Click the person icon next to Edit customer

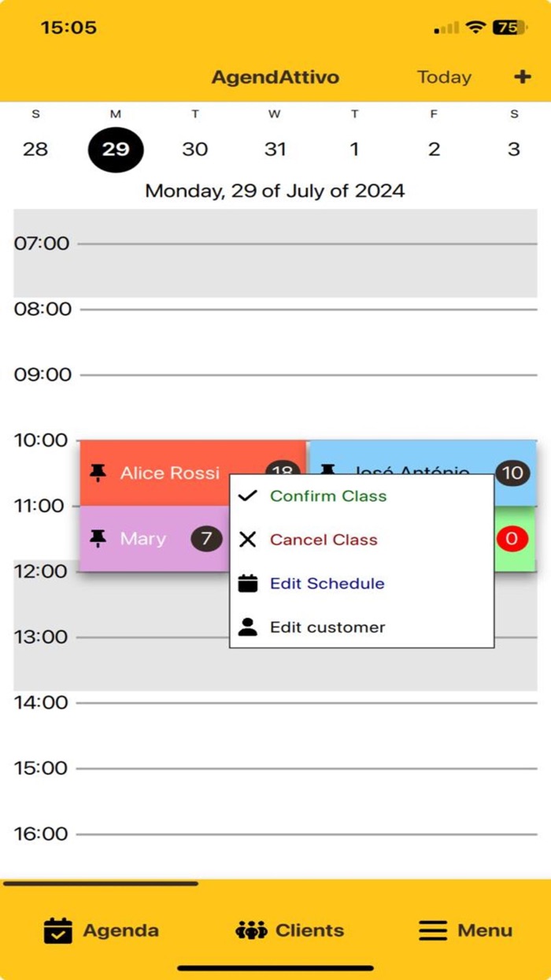point(247,626)
